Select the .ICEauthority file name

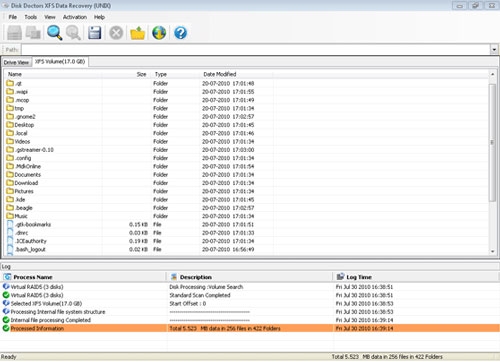coord(31,241)
